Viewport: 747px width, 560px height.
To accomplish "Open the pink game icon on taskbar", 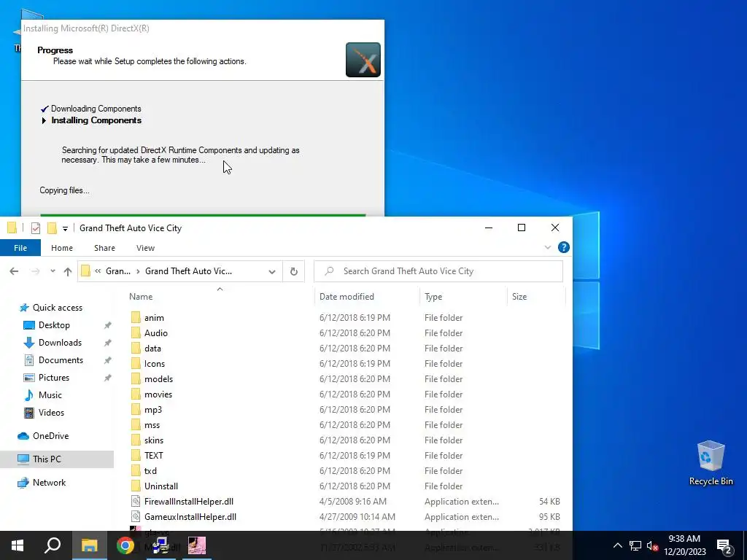I will [x=197, y=545].
